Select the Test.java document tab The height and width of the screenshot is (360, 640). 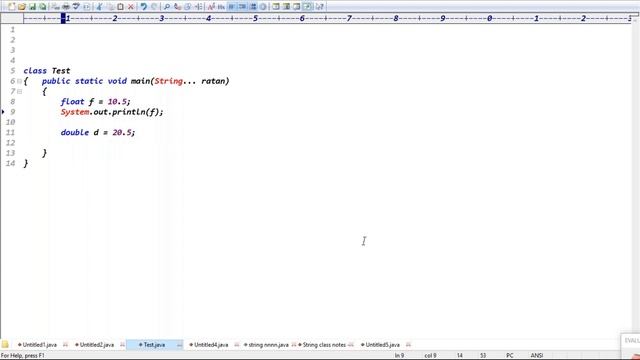point(154,345)
